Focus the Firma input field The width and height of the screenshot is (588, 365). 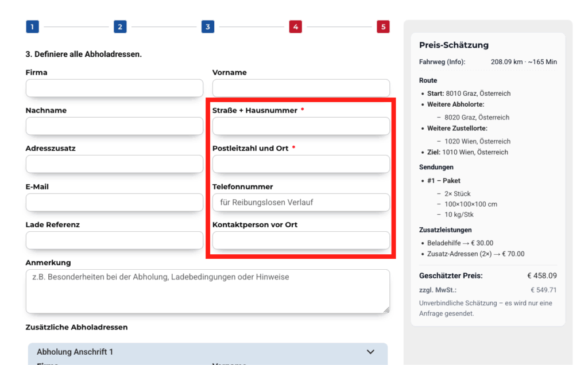pyautogui.click(x=114, y=88)
